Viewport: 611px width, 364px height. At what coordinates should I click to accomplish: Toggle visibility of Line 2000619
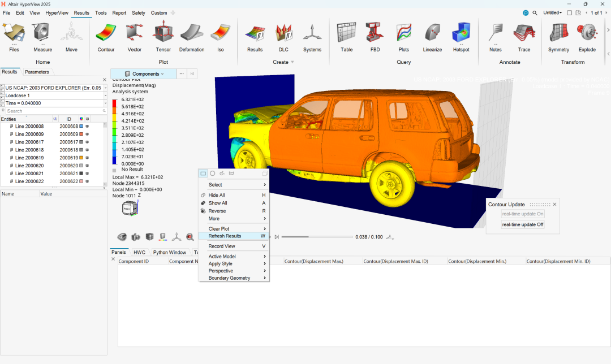click(x=87, y=158)
